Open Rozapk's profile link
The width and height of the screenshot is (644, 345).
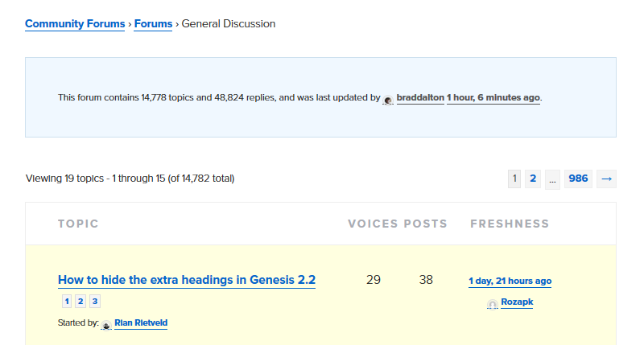point(517,302)
